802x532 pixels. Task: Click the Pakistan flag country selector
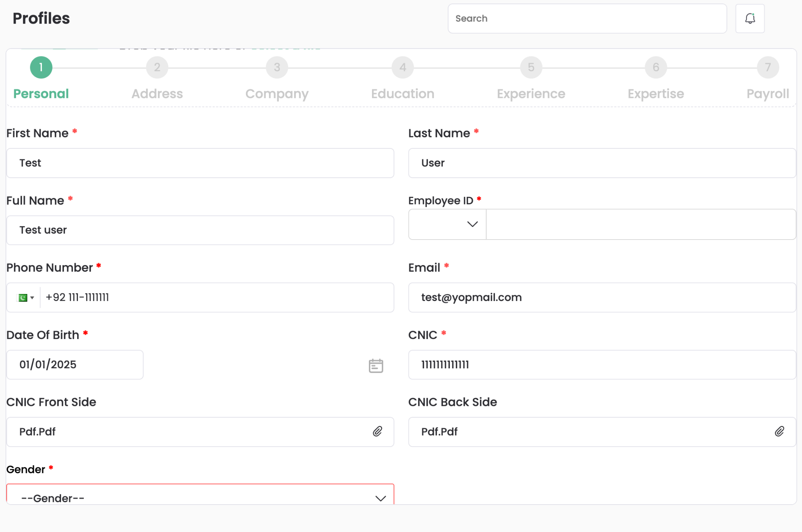[x=26, y=298]
